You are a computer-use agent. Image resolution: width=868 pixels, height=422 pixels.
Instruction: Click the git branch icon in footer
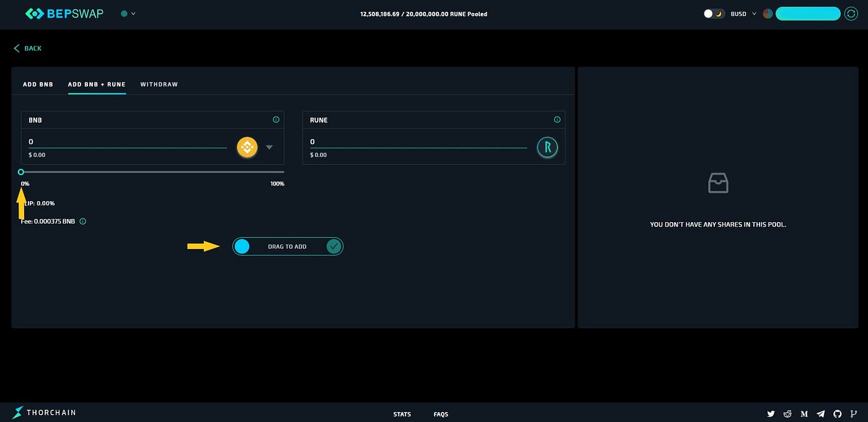(x=854, y=414)
